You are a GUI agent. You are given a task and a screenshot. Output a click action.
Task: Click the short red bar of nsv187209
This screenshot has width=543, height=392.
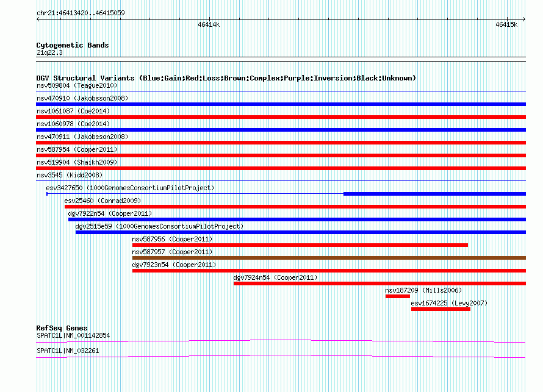point(398,296)
